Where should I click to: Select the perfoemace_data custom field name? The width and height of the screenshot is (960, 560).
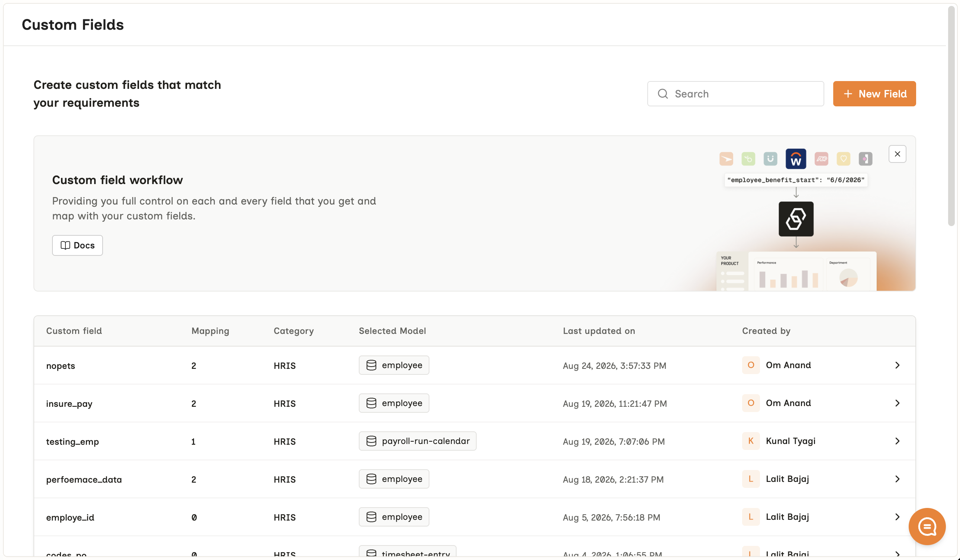click(x=84, y=479)
